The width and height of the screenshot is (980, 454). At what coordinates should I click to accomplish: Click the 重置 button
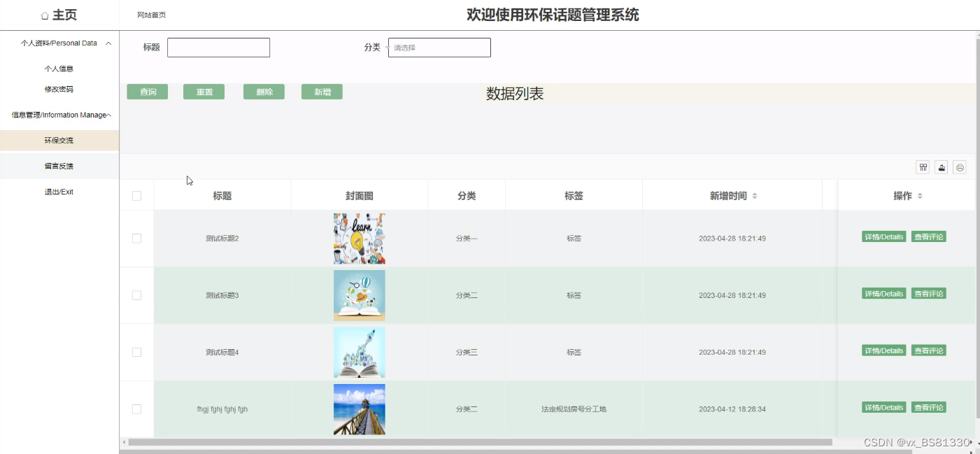pyautogui.click(x=204, y=92)
